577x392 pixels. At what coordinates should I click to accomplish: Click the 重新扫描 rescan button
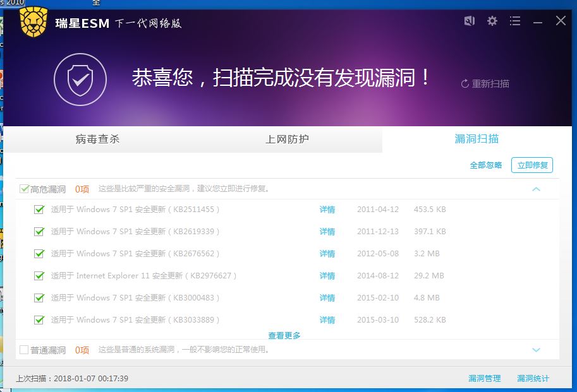tap(485, 84)
